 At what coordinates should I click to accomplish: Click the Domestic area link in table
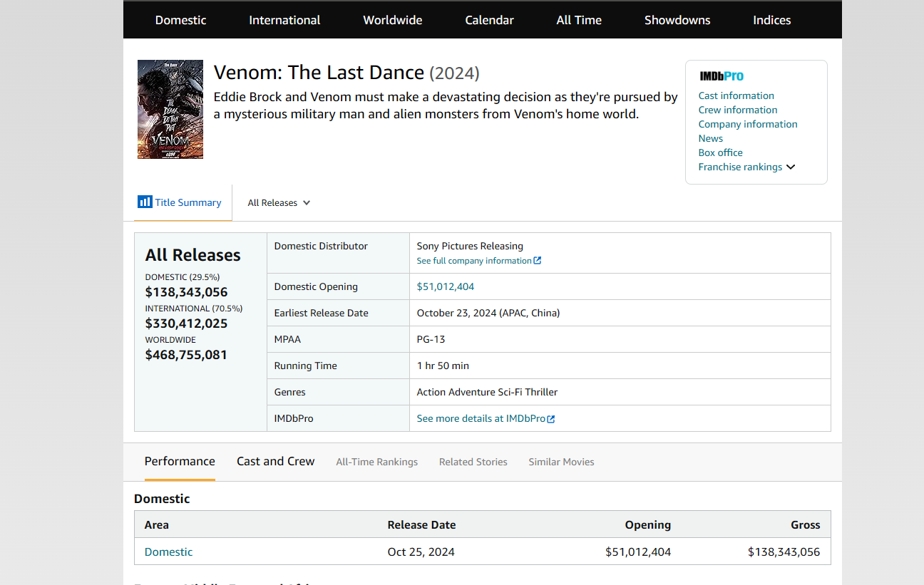pyautogui.click(x=168, y=552)
